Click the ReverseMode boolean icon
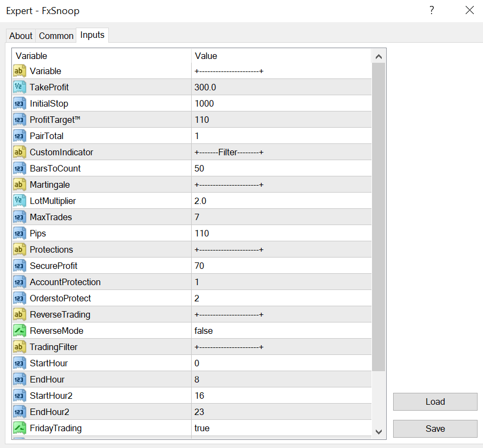The width and height of the screenshot is (483, 448). click(x=19, y=331)
